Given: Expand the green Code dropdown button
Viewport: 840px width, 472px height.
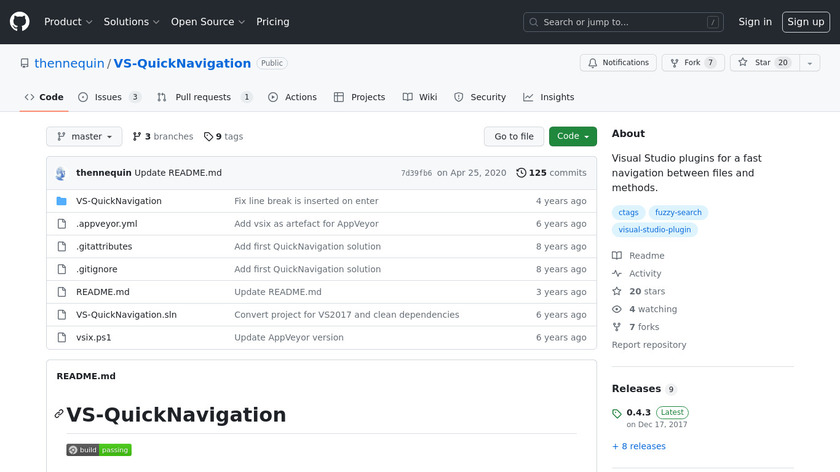Looking at the screenshot, I should point(573,137).
